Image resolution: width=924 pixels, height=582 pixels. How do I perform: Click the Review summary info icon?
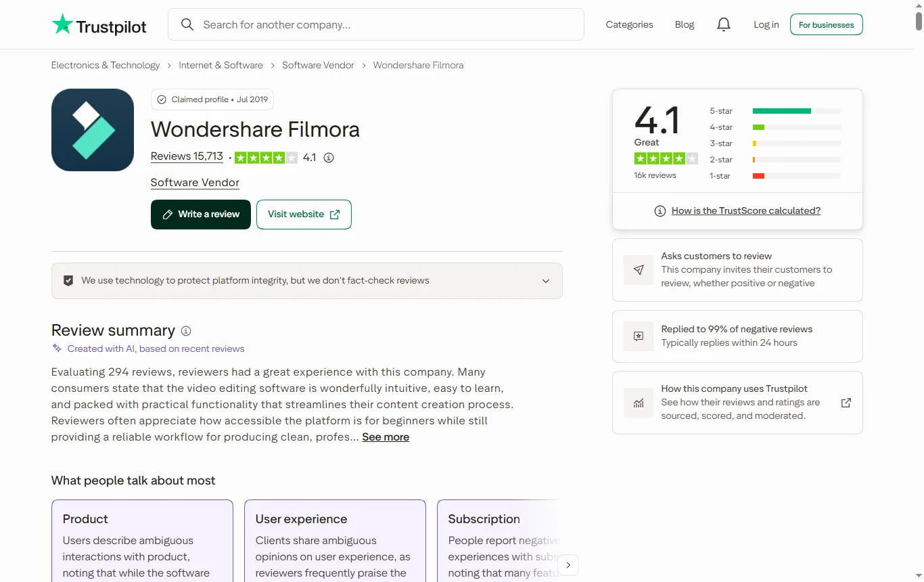click(186, 331)
